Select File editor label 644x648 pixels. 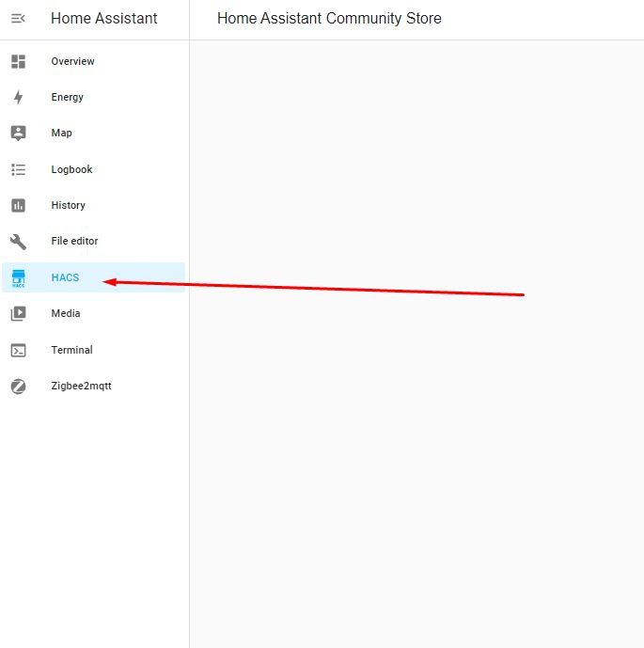pyautogui.click(x=75, y=241)
